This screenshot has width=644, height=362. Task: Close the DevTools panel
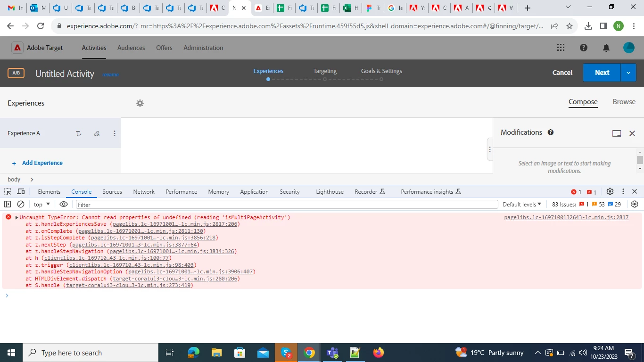[635, 191]
